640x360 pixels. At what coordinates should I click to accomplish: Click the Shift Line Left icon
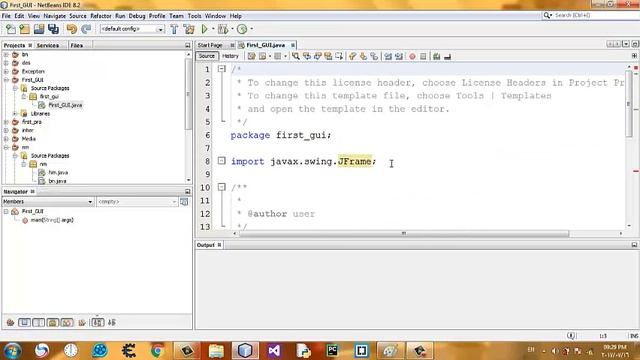pos(388,56)
